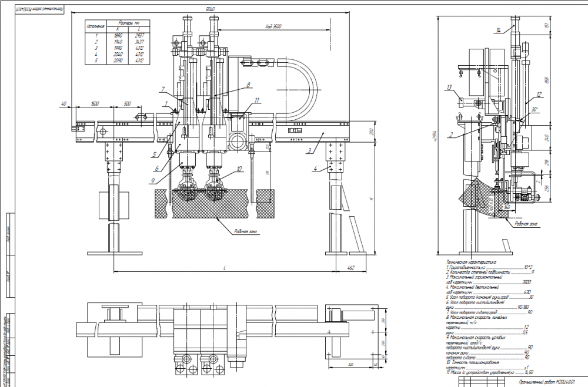This screenshot has height=387, width=588.
Task: Click table cell value 2937
Action: pyautogui.click(x=139, y=36)
